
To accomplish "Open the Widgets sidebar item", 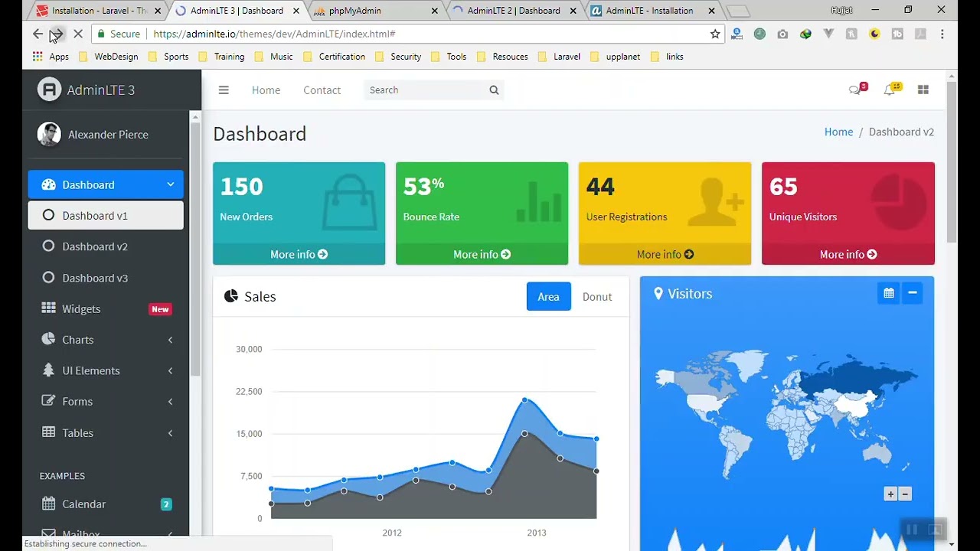I will [x=106, y=309].
